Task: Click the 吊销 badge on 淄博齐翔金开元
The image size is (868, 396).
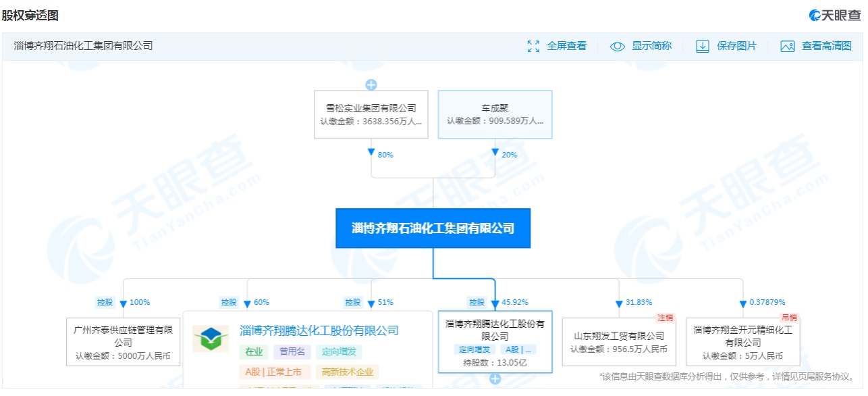Action: tap(790, 318)
